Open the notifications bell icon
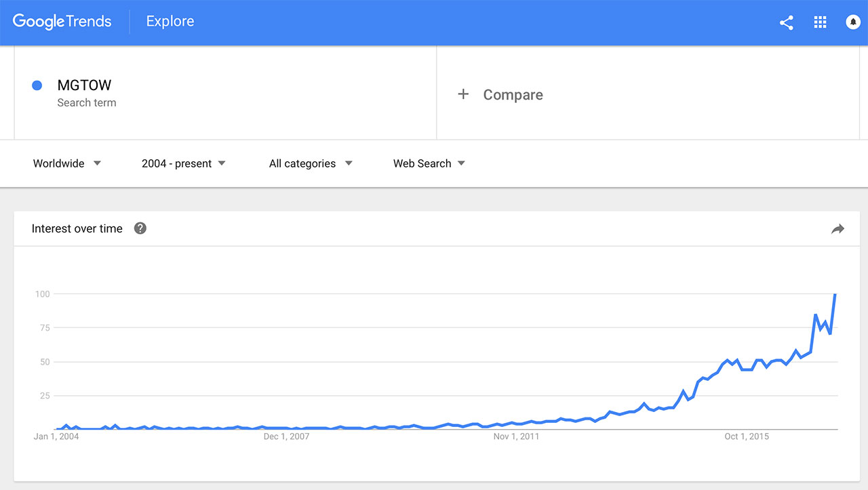Viewport: 868px width, 490px height. (x=853, y=22)
